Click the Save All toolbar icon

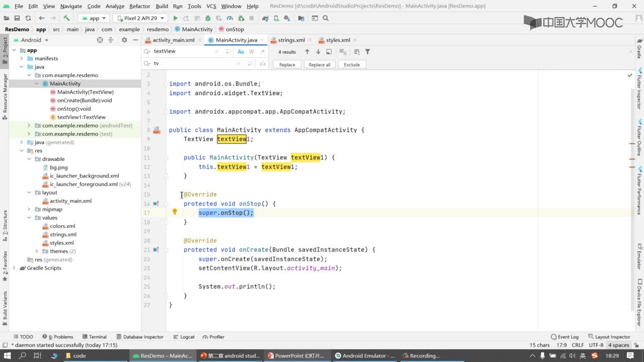coord(17,18)
